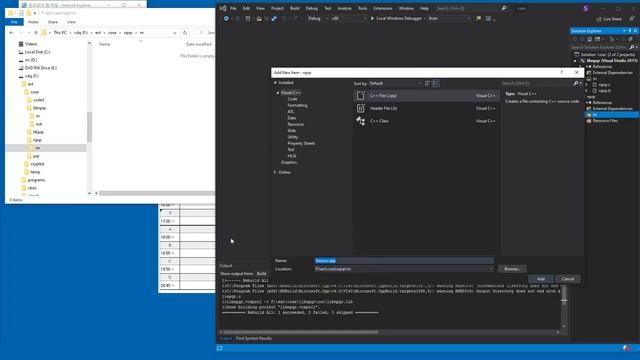Click the Add button
The image size is (640, 360).
pos(541,279)
